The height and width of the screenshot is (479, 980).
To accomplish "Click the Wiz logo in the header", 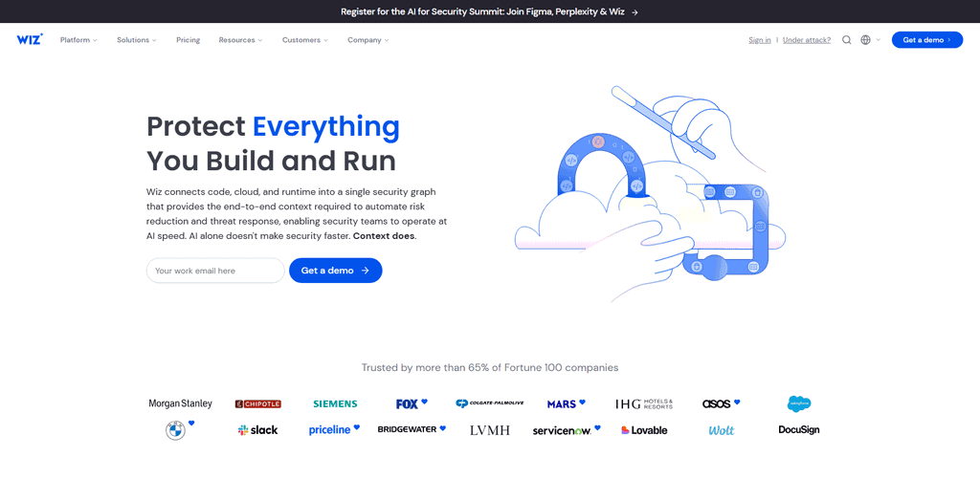I will tap(30, 39).
